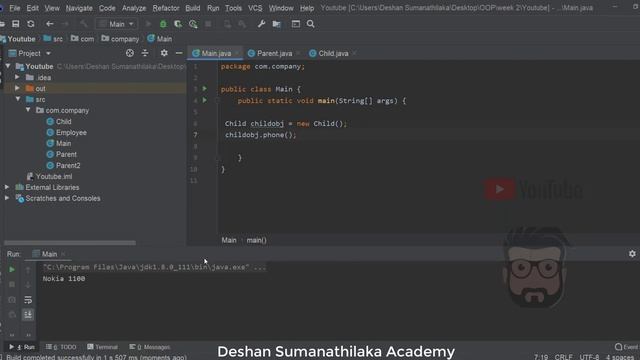Hide the Project panel with the minus icon
The image size is (640, 360).
(x=179, y=53)
